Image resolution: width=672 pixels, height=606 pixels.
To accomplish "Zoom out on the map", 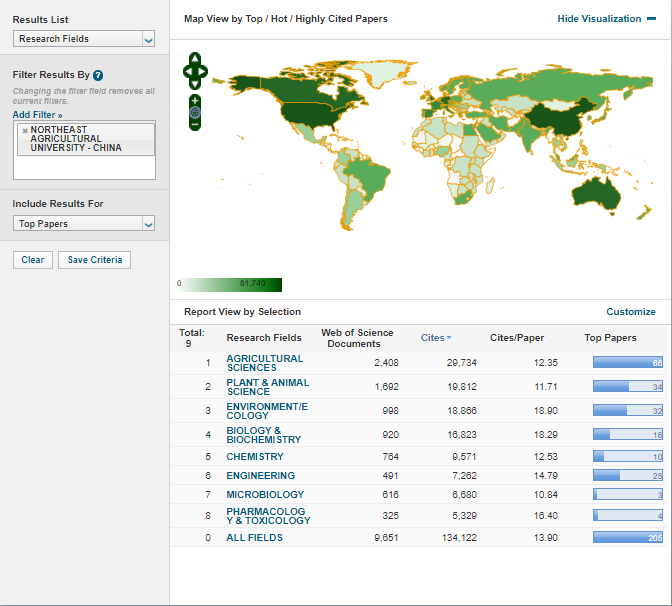I will [195, 125].
